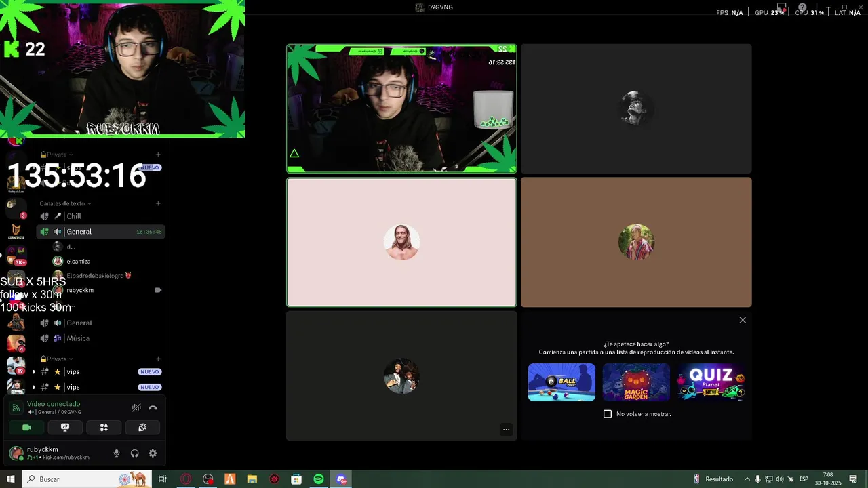The height and width of the screenshot is (488, 868).
Task: Click the dark top-right tile avatar
Action: (x=636, y=108)
